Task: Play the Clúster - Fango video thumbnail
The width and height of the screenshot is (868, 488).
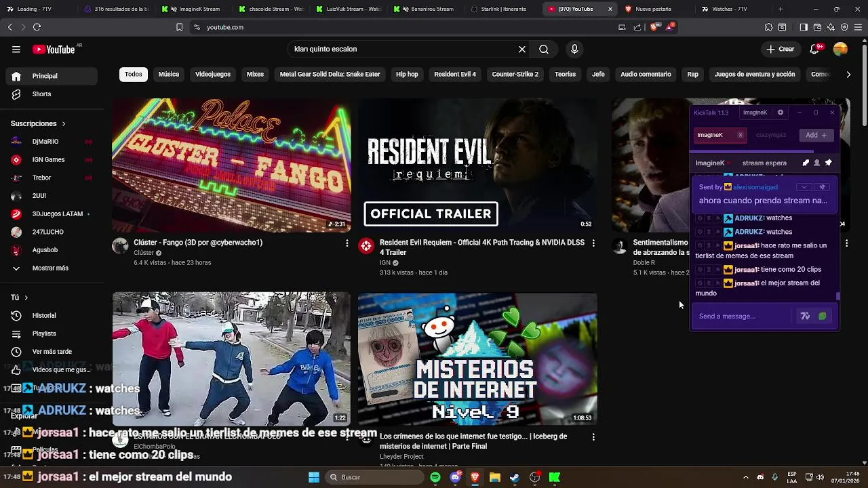Action: point(231,165)
